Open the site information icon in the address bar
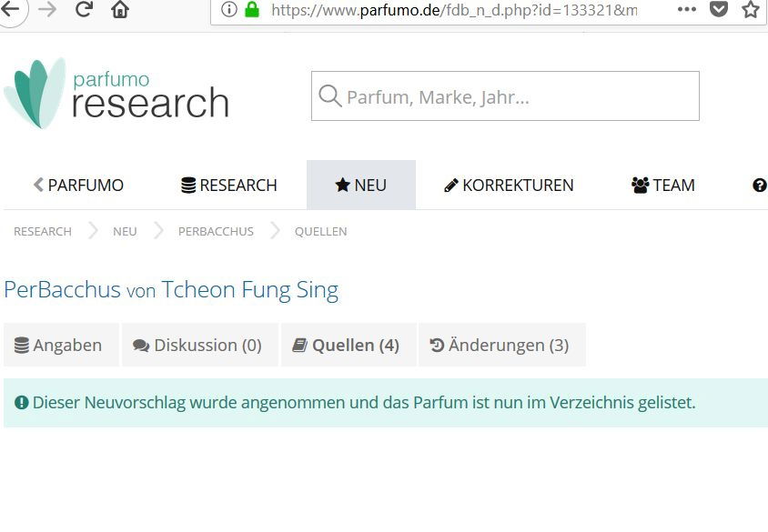 click(228, 9)
